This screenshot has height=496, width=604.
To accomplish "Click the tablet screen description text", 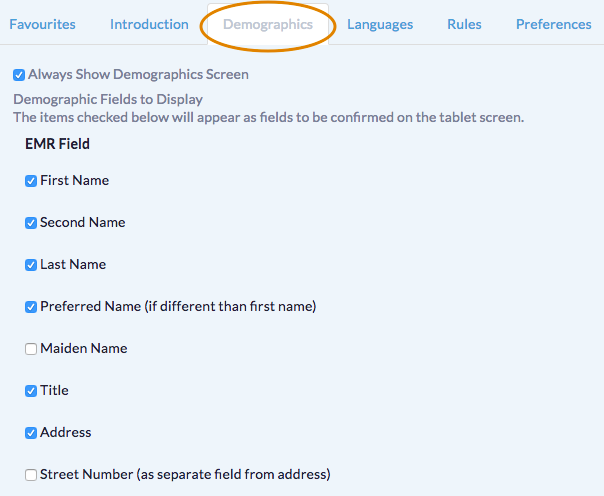I will pos(268,117).
